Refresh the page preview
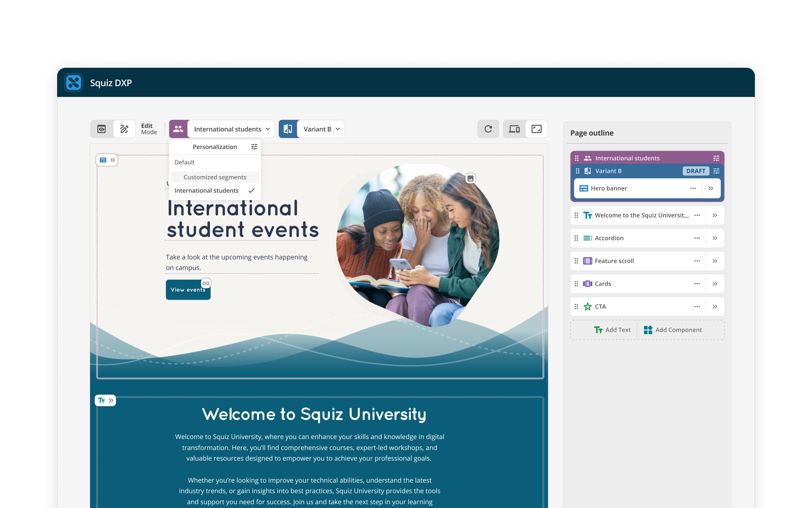 pos(488,129)
